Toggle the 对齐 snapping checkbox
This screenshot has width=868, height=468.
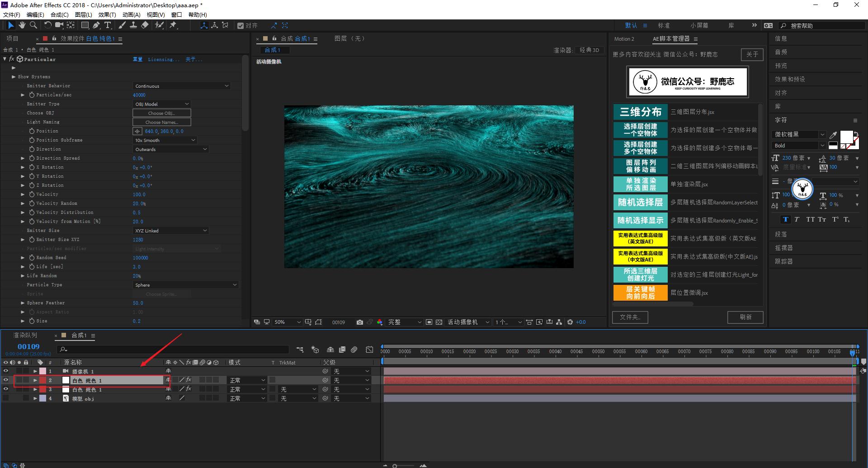point(241,26)
